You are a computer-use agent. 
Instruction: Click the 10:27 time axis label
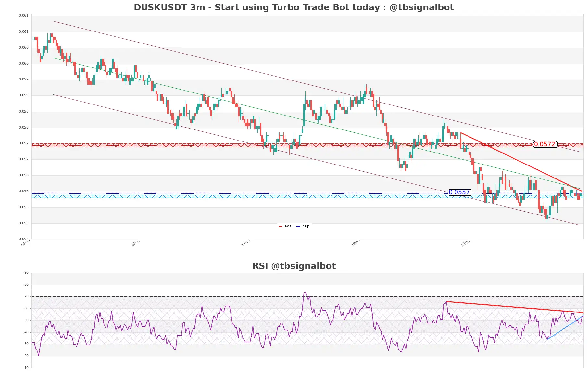pyautogui.click(x=136, y=243)
